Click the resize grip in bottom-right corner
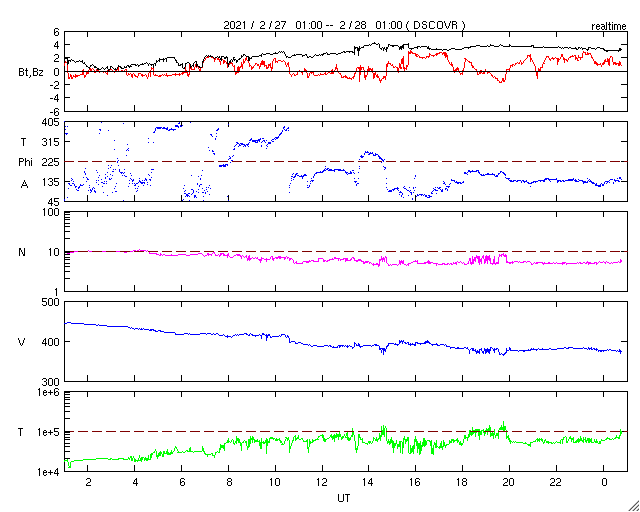 [634, 506]
